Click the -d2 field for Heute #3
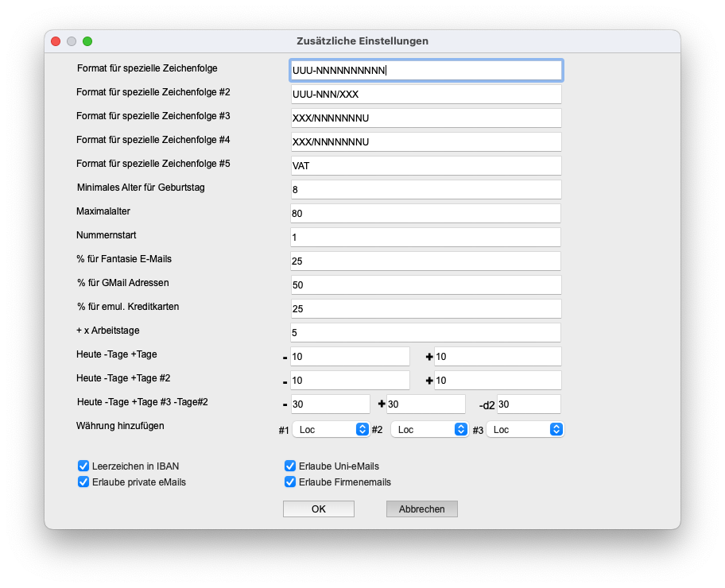Screen dimensions: 725x588 (x=529, y=404)
